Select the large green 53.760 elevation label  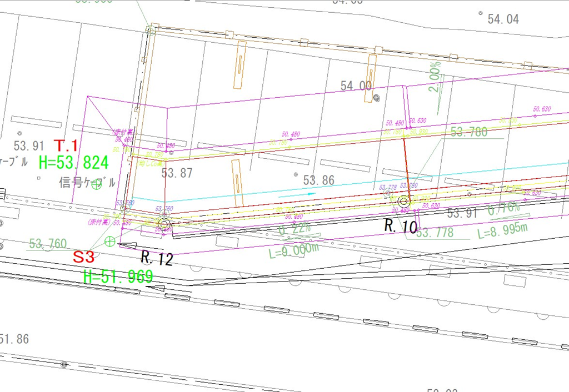coord(48,243)
